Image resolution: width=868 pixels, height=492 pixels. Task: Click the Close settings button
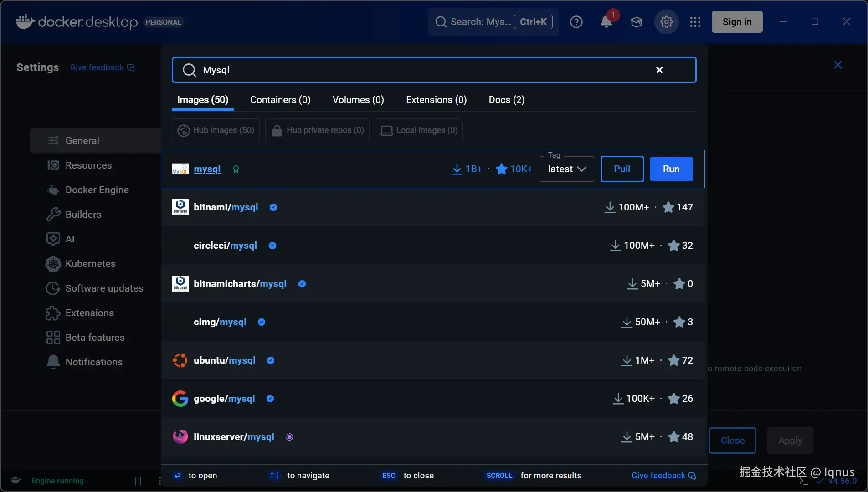pos(733,441)
